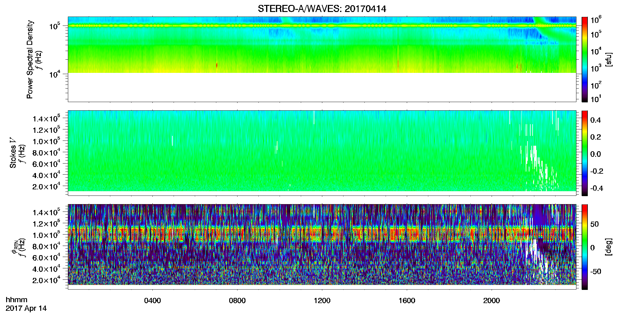The image size is (644, 332).
Task: Click the yellow 10^5 Hz emission line
Action: tap(322, 26)
